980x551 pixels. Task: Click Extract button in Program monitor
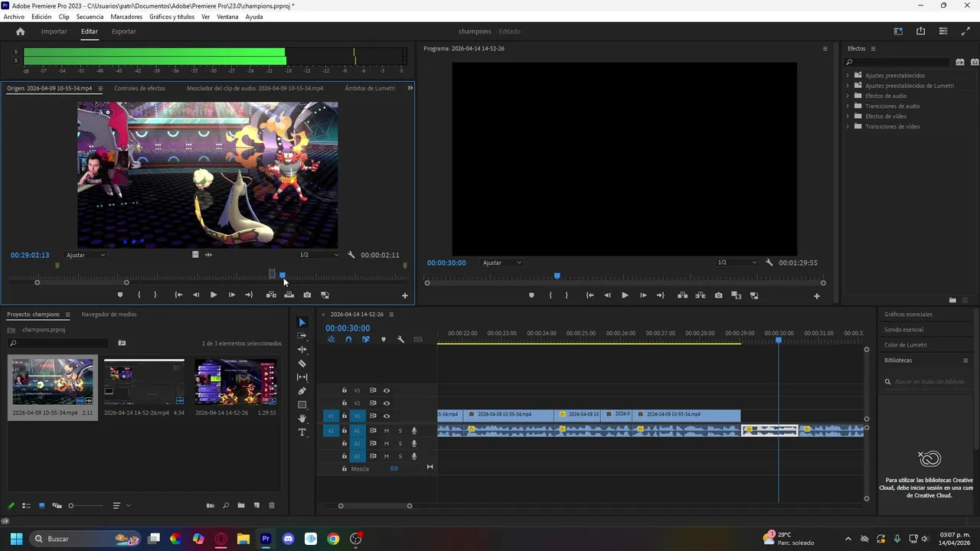click(700, 295)
